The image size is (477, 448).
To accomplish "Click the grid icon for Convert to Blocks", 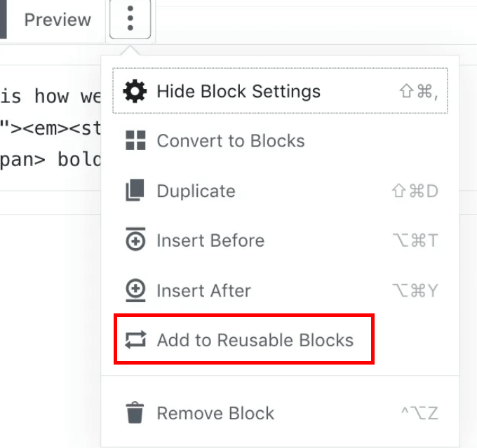I will [135, 140].
